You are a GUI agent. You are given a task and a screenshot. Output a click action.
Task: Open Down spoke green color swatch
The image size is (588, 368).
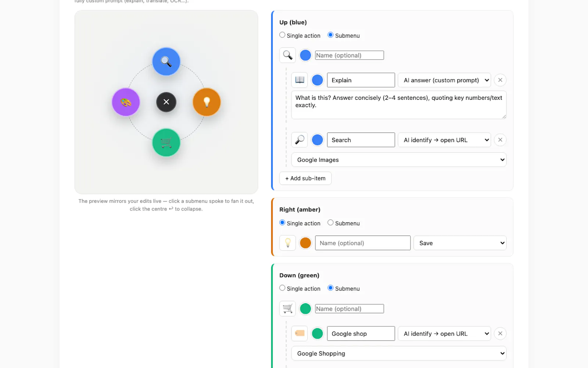click(305, 309)
